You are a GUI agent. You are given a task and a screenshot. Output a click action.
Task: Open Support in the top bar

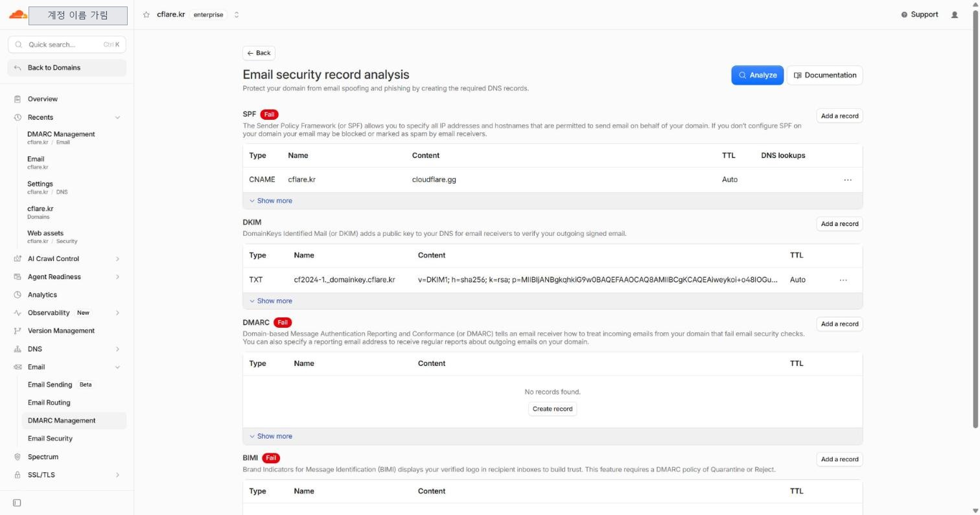[x=920, y=15]
